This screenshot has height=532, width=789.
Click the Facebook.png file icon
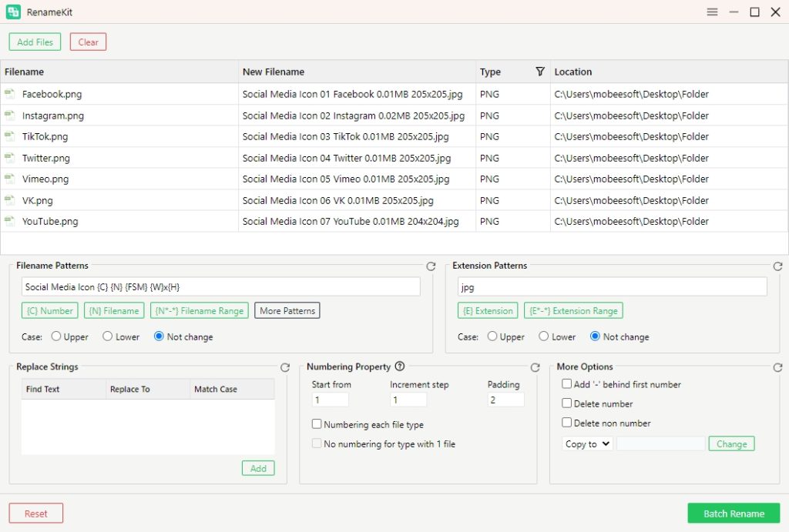9,94
